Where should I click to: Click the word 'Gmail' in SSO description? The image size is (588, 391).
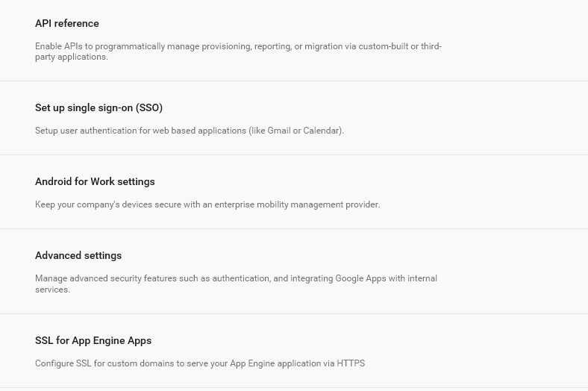(279, 131)
